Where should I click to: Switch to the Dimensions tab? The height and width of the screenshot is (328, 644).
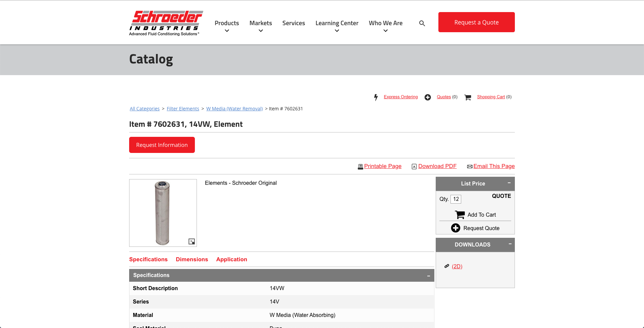[x=192, y=259]
